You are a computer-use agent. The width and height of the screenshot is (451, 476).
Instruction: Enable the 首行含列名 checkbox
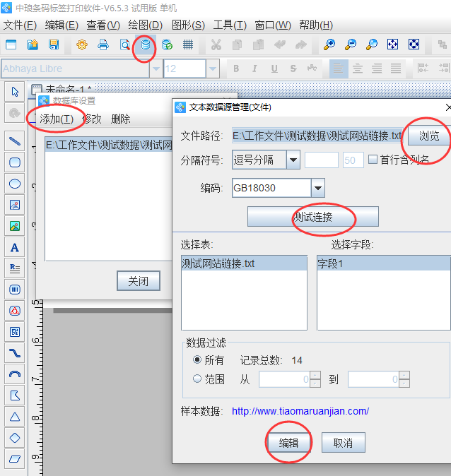coord(373,160)
